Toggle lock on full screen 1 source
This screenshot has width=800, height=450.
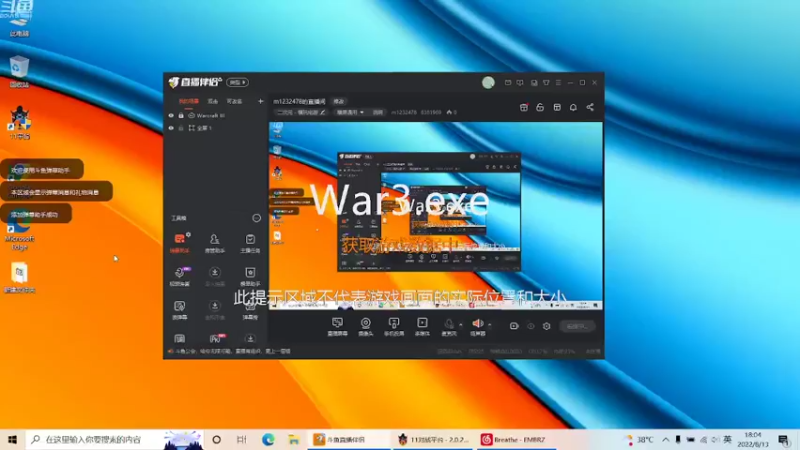click(x=181, y=128)
